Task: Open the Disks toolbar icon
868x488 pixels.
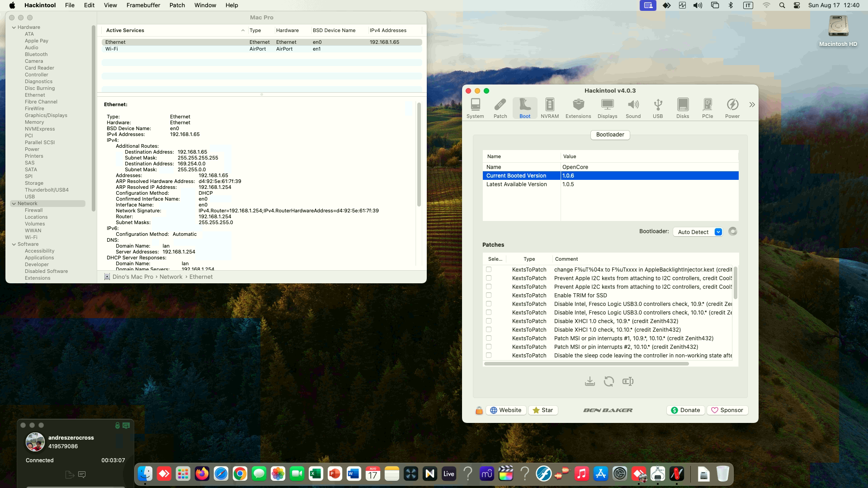Action: tap(683, 108)
